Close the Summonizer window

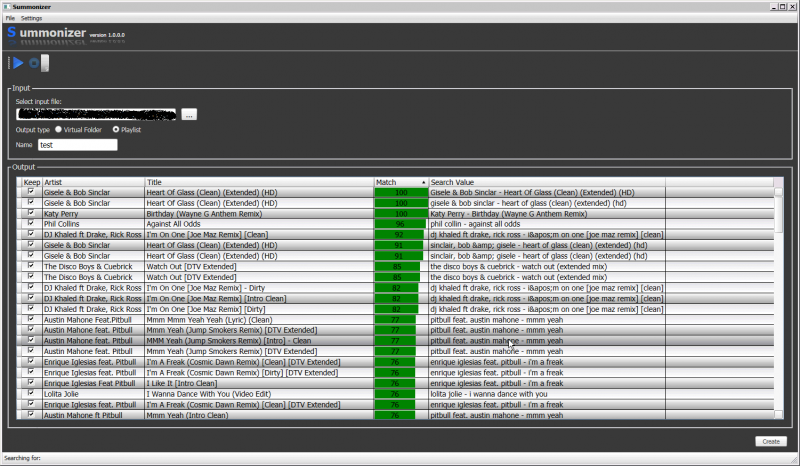click(x=792, y=7)
